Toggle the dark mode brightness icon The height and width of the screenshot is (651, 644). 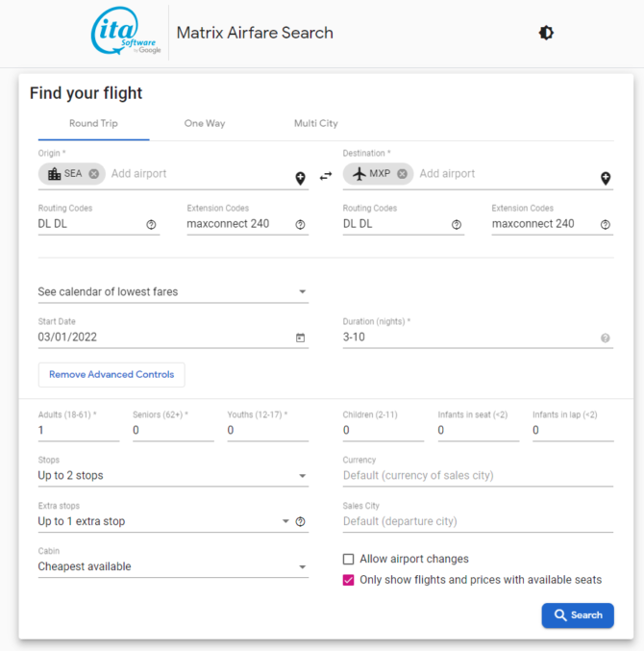(x=546, y=33)
